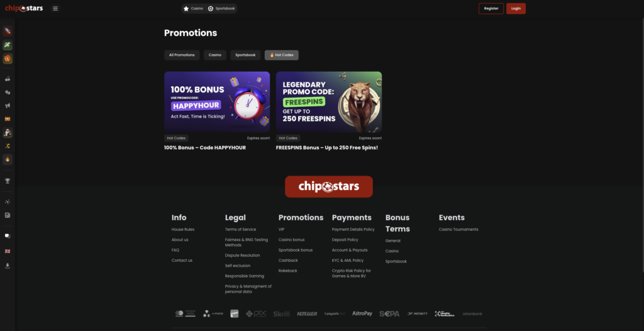Select the Hot Codes filter

[x=282, y=55]
